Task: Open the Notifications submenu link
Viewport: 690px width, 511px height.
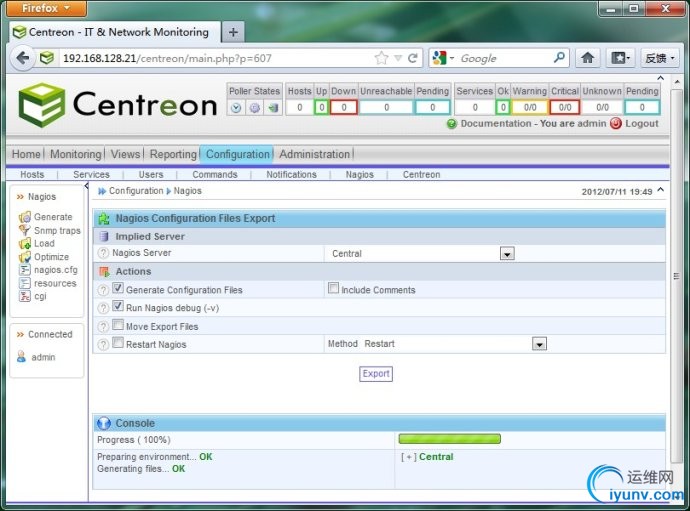Action: pyautogui.click(x=291, y=175)
